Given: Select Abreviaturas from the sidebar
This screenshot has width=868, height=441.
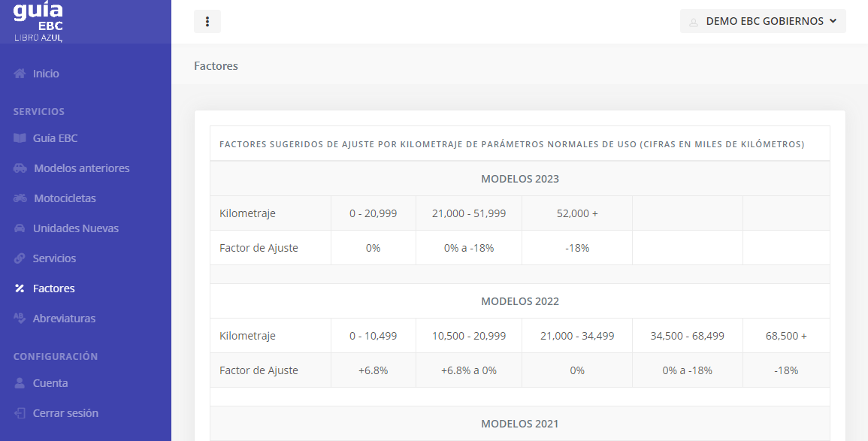Looking at the screenshot, I should pos(64,319).
